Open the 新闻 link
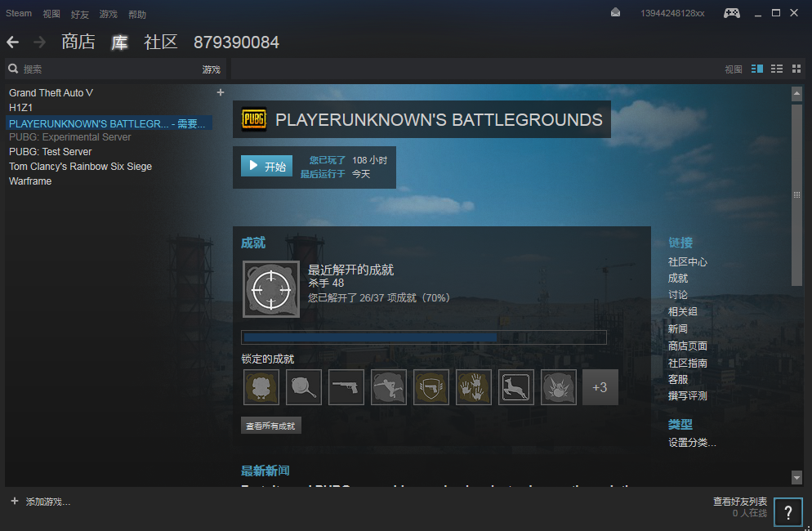Viewport: 812px width, 531px height. tap(678, 329)
